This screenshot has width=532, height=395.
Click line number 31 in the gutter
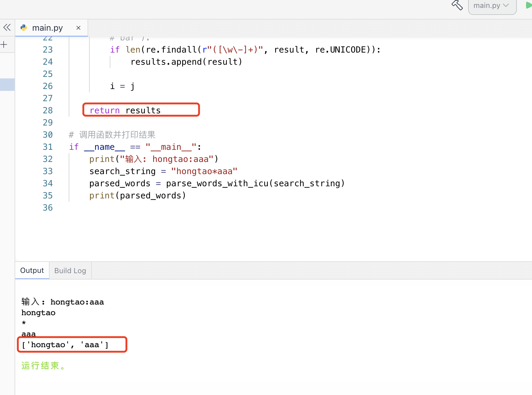pos(48,146)
